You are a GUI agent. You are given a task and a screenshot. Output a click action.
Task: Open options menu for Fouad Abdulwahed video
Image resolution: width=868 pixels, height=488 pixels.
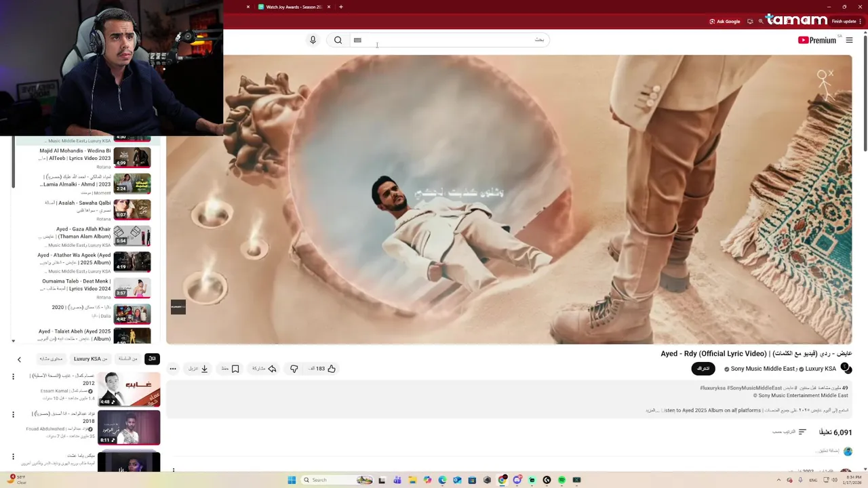(12, 415)
